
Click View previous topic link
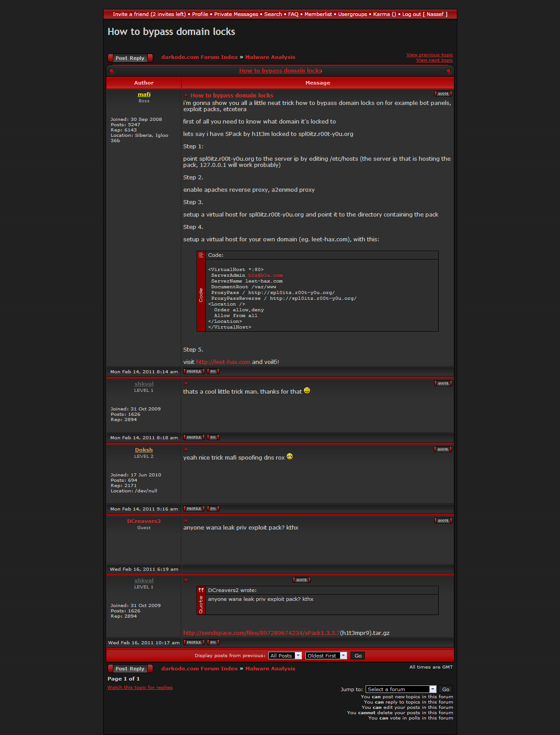click(429, 55)
